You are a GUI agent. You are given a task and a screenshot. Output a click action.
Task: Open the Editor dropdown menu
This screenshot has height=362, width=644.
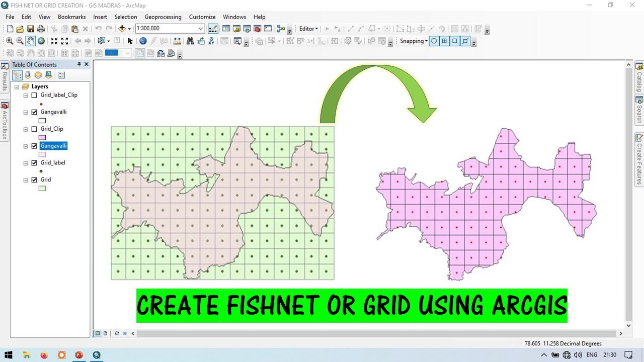pos(308,29)
